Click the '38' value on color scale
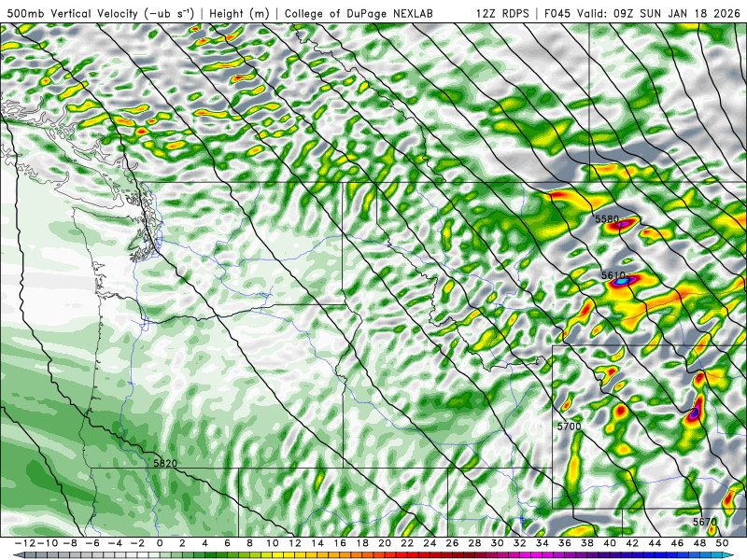 coord(587,543)
